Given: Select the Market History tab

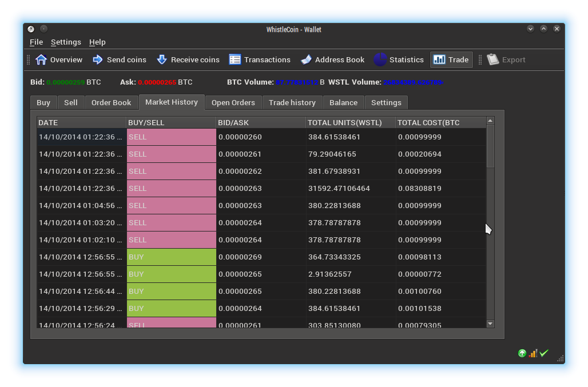Looking at the screenshot, I should coord(172,102).
